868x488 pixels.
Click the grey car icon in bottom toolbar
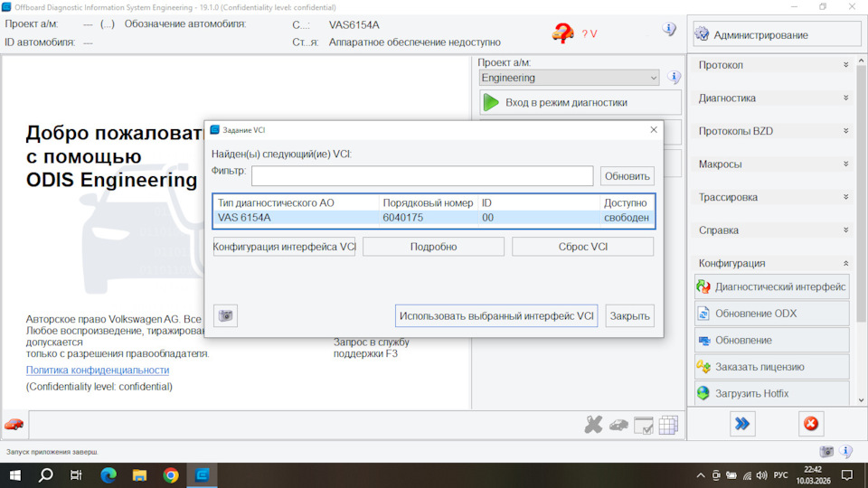[x=618, y=425]
